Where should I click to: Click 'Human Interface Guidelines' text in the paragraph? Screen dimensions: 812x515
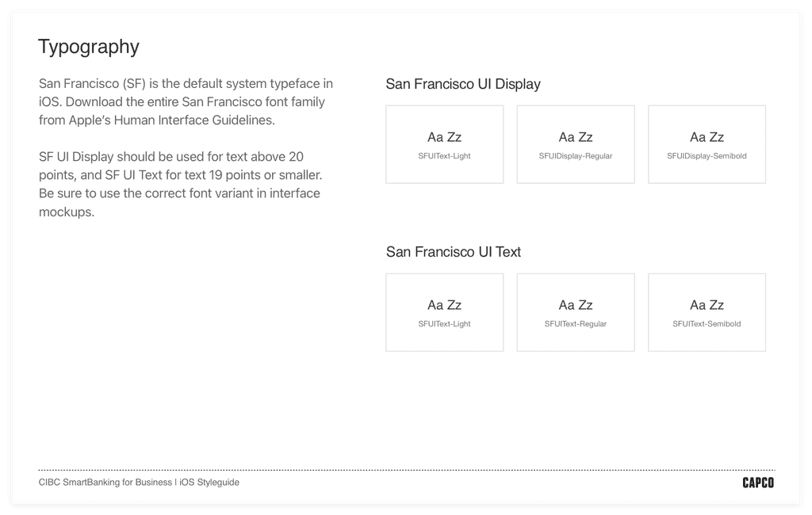194,120
